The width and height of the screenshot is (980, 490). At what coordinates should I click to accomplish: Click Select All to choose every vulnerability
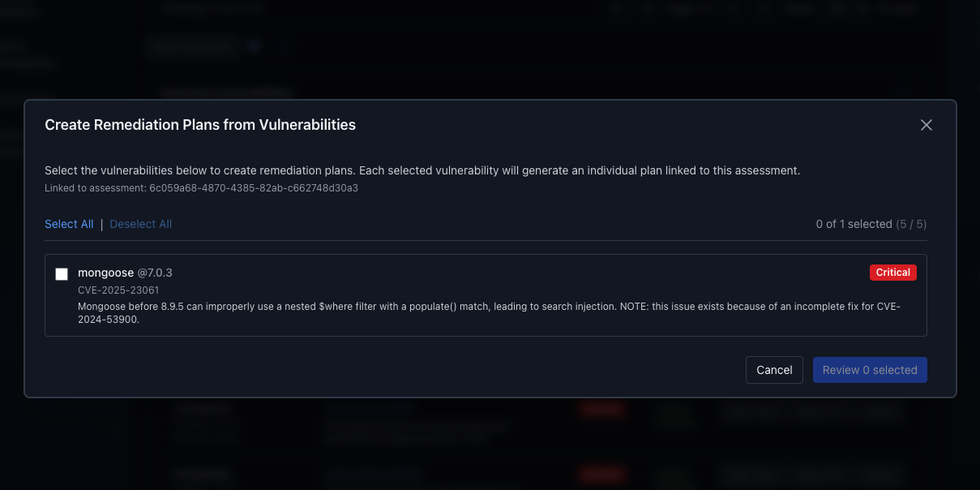[69, 224]
